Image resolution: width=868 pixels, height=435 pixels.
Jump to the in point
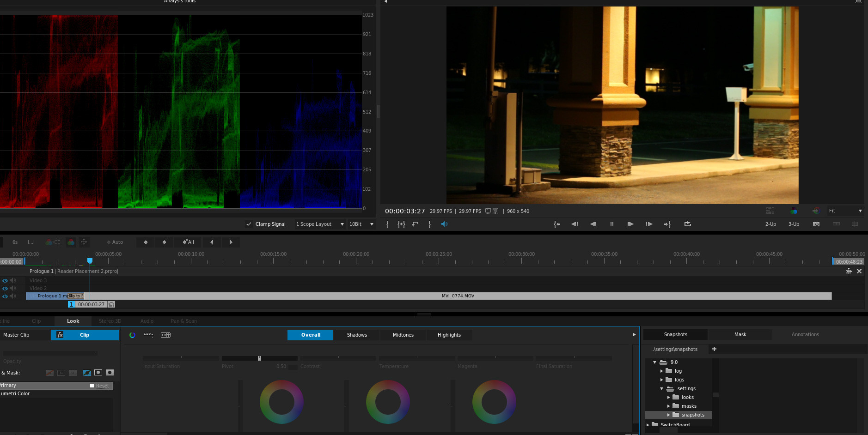click(x=557, y=224)
